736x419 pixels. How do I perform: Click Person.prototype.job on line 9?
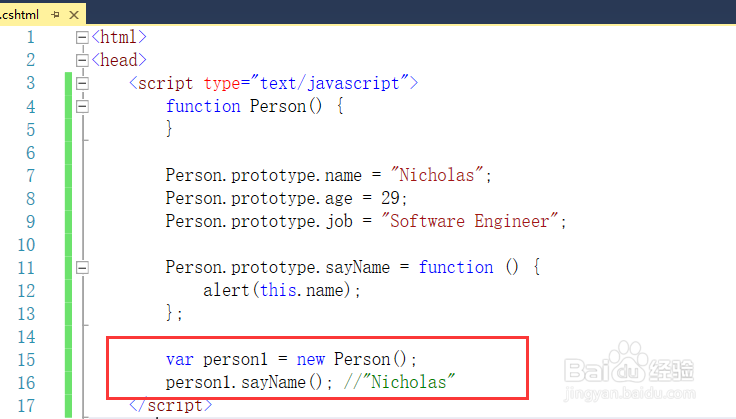(259, 221)
